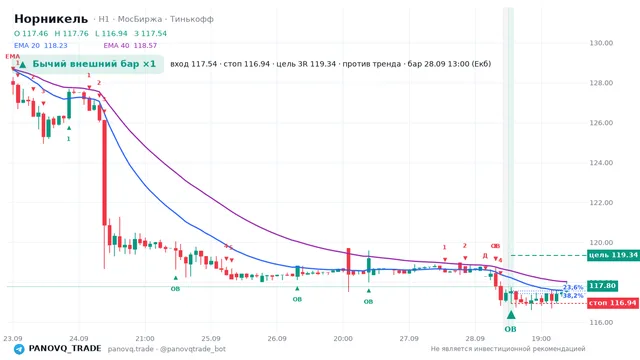
Task: Click the 'EMA 20 118.23' legend entry
Action: click(x=40, y=46)
